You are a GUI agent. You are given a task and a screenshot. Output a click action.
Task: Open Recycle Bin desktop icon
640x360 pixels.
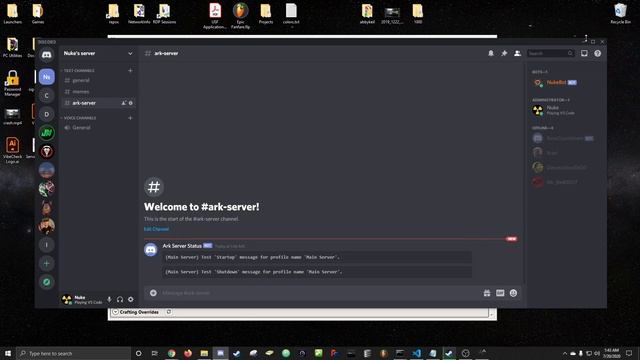pyautogui.click(x=620, y=14)
